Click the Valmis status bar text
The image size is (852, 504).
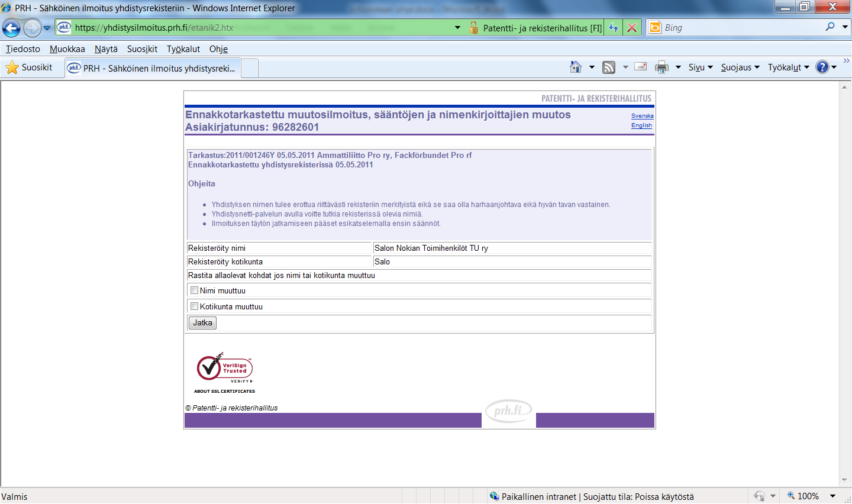click(14, 497)
